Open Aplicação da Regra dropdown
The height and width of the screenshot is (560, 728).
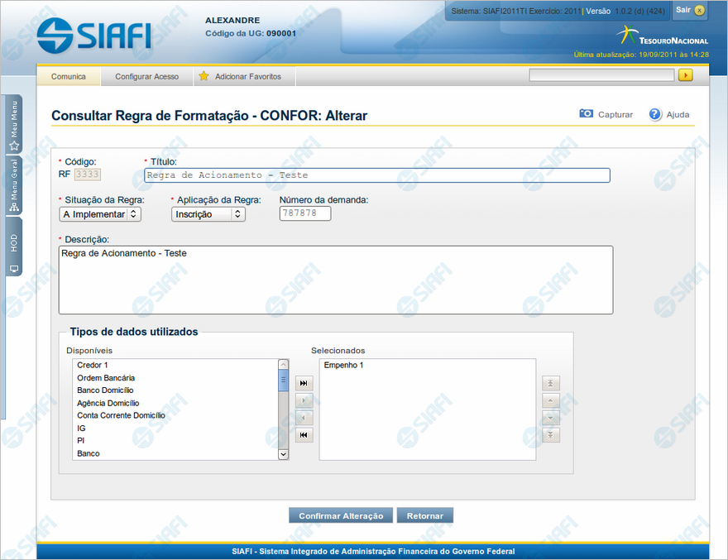tap(208, 214)
